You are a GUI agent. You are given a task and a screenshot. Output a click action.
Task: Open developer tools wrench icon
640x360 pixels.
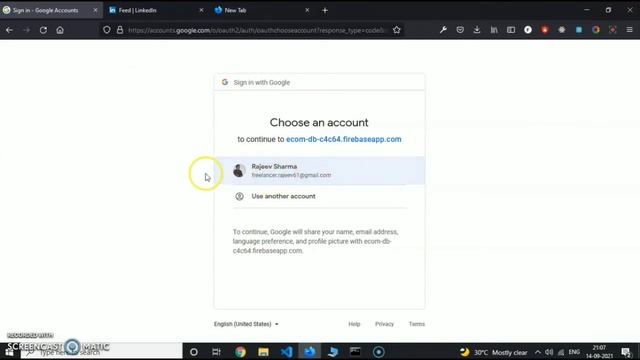coord(443,29)
